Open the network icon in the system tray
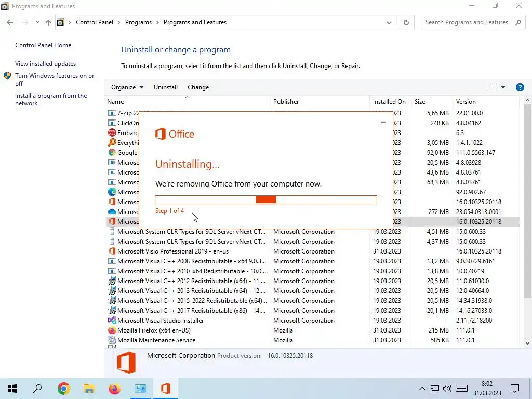Image resolution: width=532 pixels, height=399 pixels. tap(435, 389)
